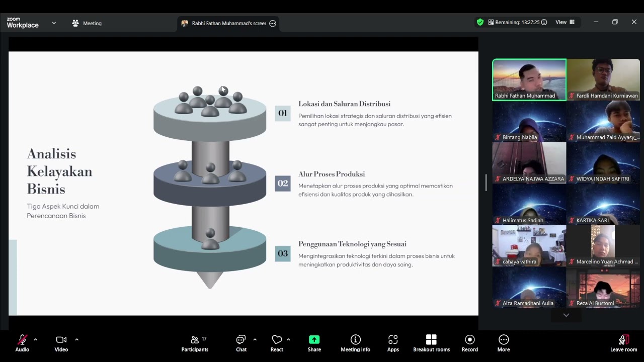Viewport: 644px width, 362px height.
Task: Select Bintang Nabila's video tile
Action: (529, 121)
